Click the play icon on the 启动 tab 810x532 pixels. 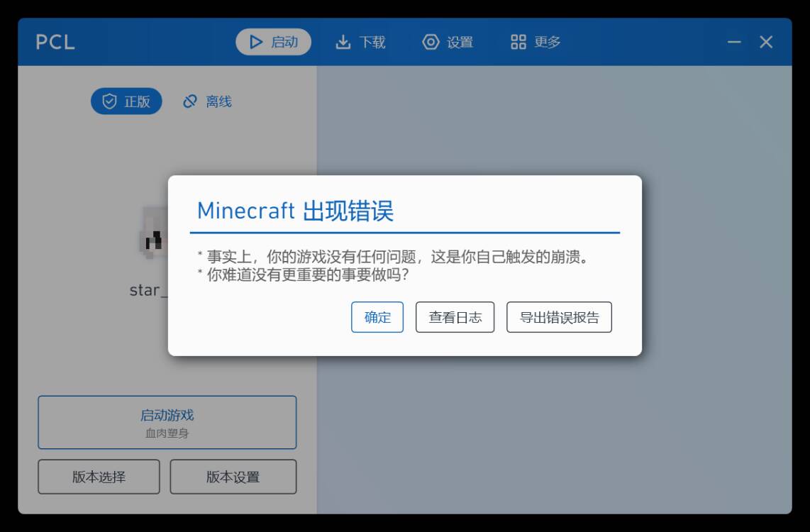256,42
